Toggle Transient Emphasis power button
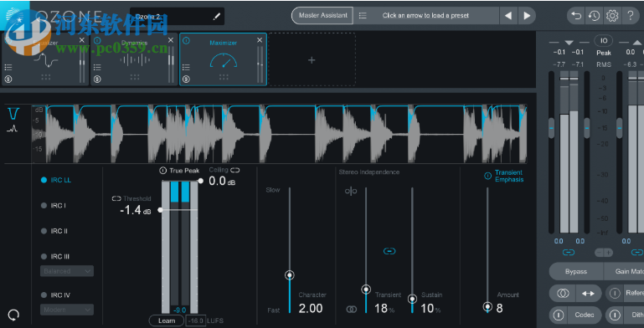 point(487,176)
